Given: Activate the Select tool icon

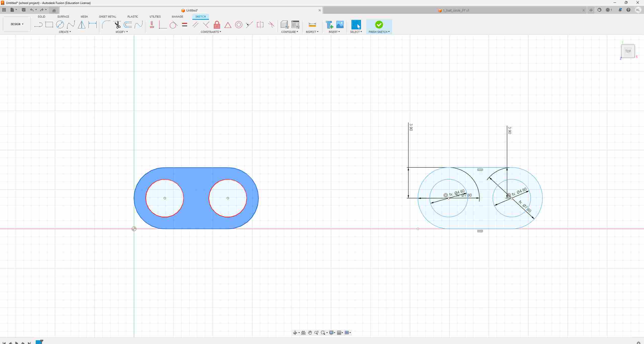Looking at the screenshot, I should pos(356,25).
